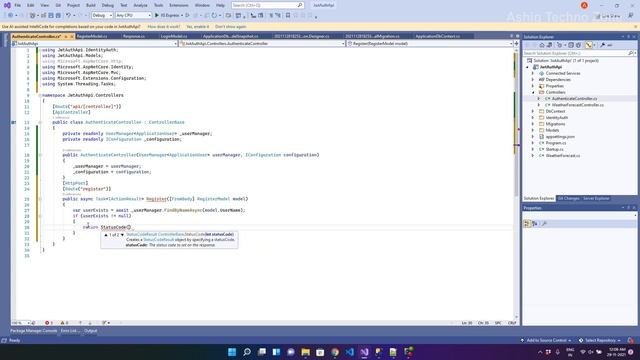Expand the Migrations folder

click(x=533, y=124)
